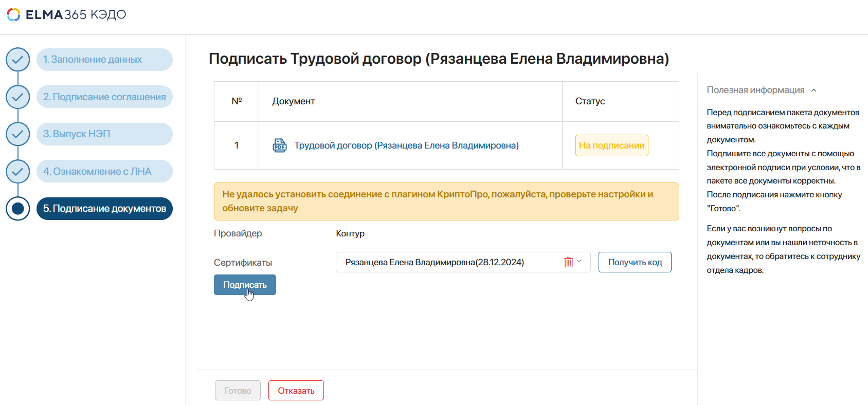
Task: Open step 3. Выпуск НЭП
Action: coord(104,134)
